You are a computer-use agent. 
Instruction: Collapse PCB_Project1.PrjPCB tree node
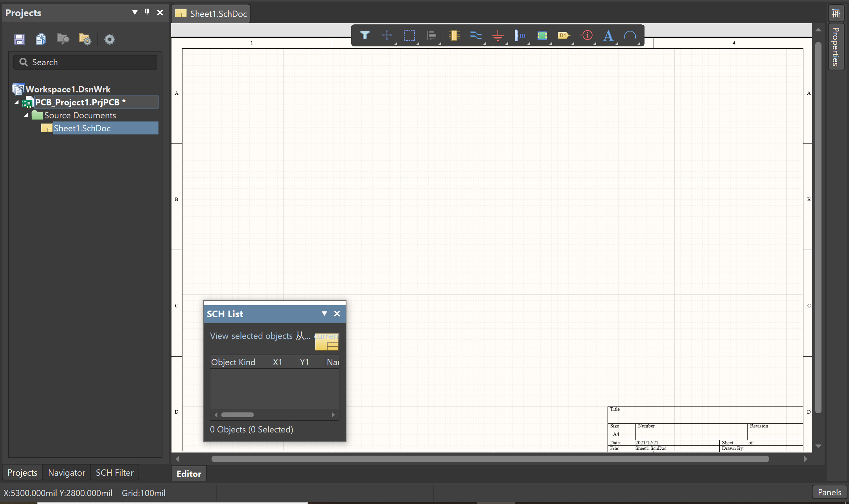(17, 102)
